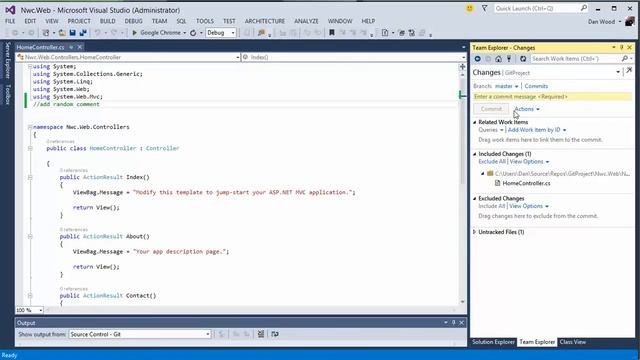
Task: Click the Connect plug icon in Team Explorer
Action: pos(509,59)
